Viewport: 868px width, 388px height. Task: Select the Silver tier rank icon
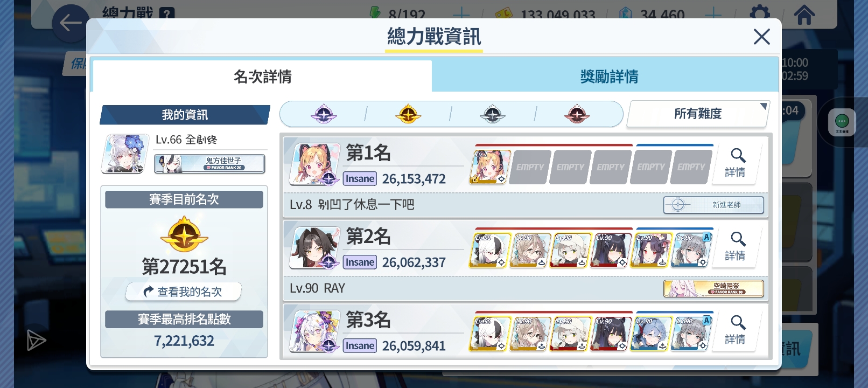pos(493,114)
